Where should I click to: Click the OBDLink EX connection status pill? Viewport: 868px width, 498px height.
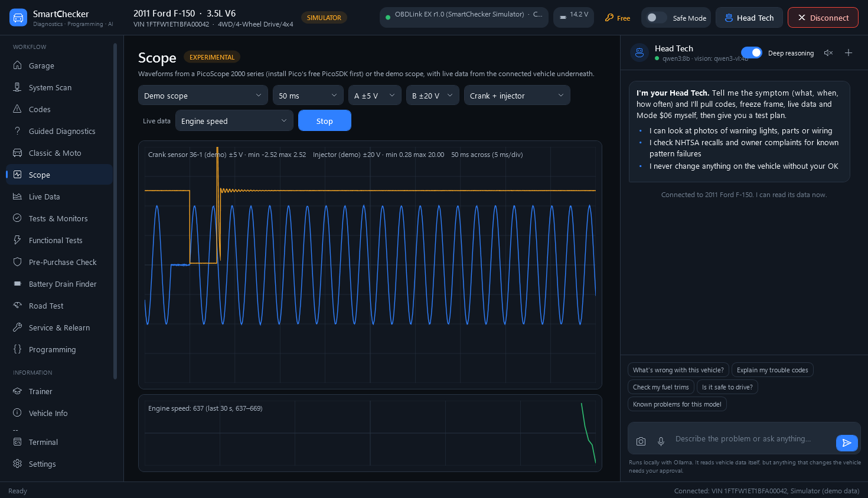click(464, 18)
